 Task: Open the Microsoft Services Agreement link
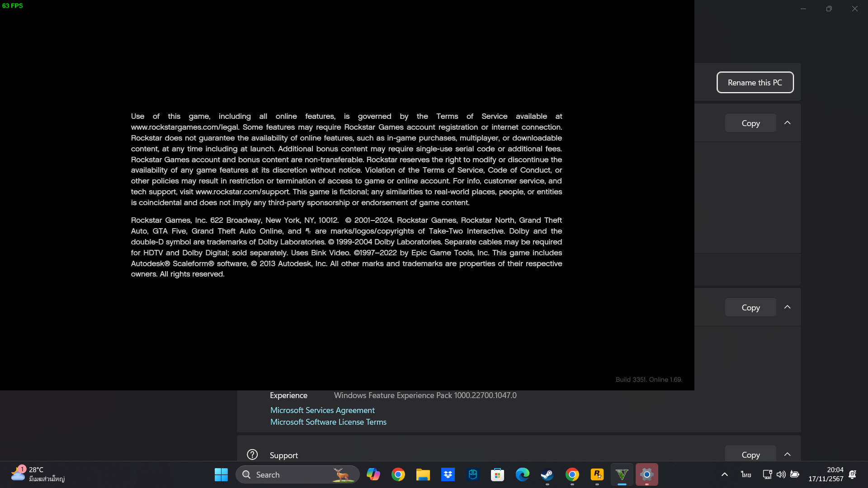pyautogui.click(x=322, y=410)
